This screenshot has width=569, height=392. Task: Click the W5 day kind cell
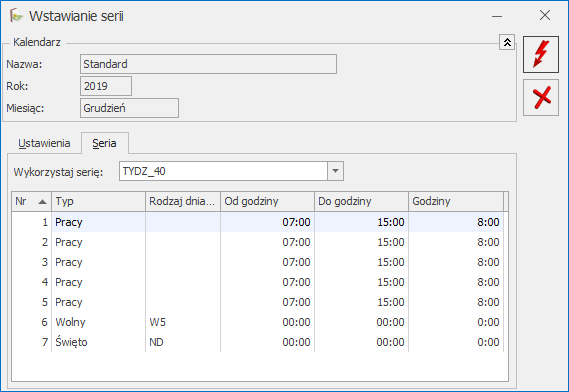click(x=183, y=322)
